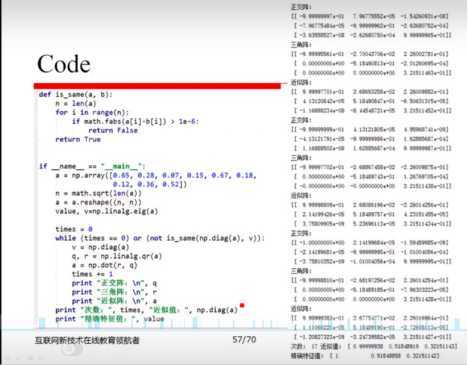The width and height of the screenshot is (468, 365).
Task: Click the red laser pointer dot
Action: [242, 305]
